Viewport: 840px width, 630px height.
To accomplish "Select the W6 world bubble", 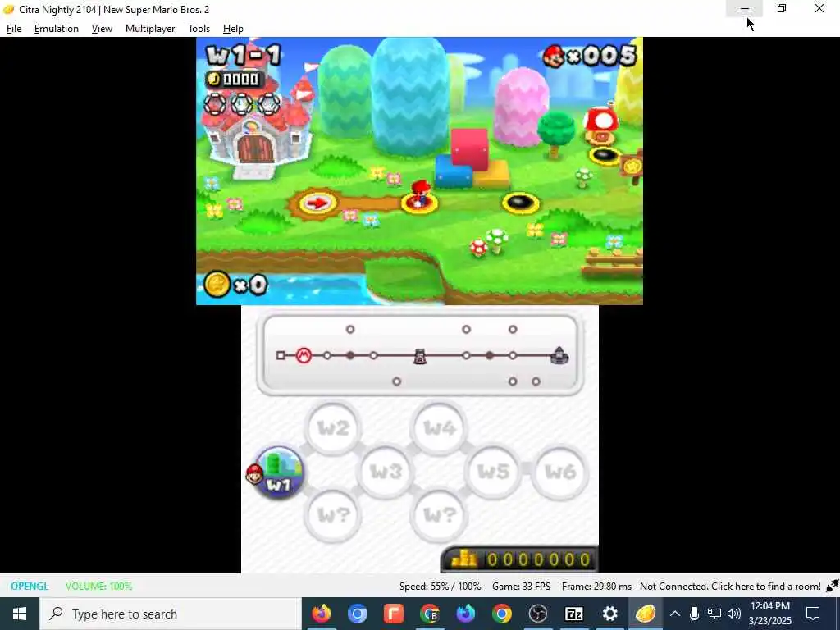I will pos(559,472).
